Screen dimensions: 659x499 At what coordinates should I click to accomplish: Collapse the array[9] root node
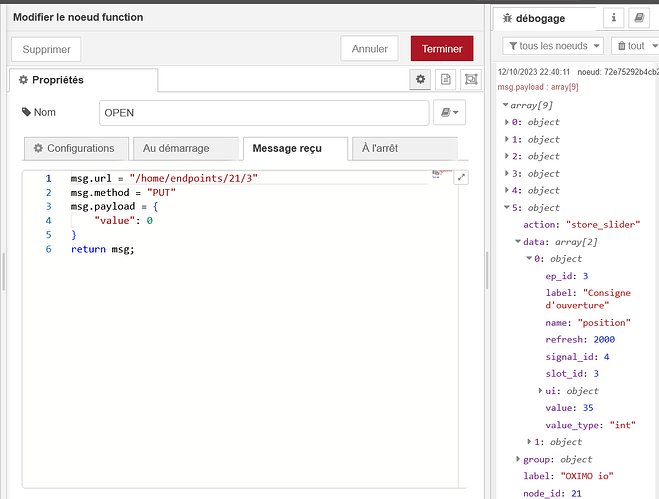pos(505,105)
